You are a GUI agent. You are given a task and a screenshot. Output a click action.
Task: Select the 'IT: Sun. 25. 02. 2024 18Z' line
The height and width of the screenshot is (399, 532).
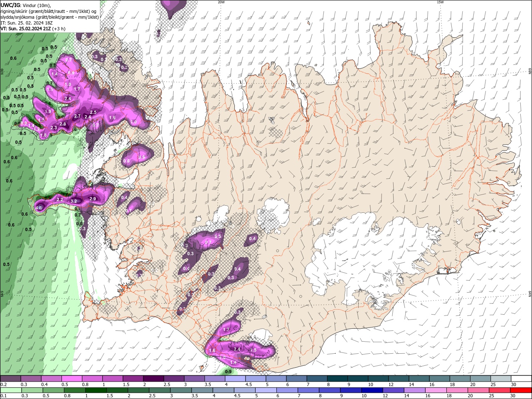(x=27, y=23)
